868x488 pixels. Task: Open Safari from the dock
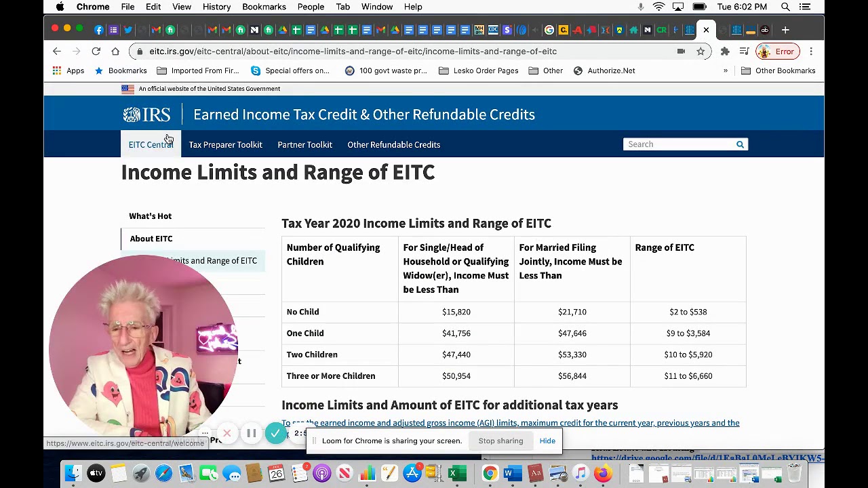163,473
